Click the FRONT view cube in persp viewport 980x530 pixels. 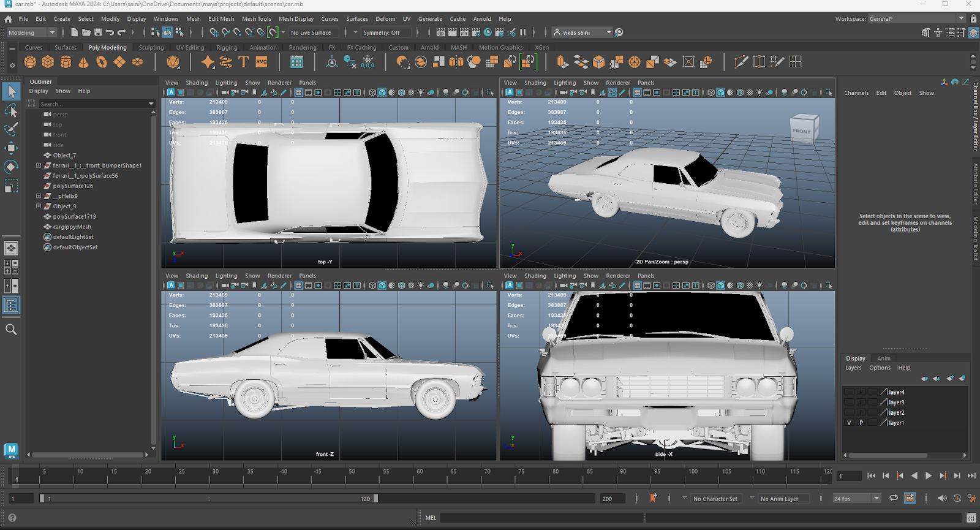pos(804,129)
